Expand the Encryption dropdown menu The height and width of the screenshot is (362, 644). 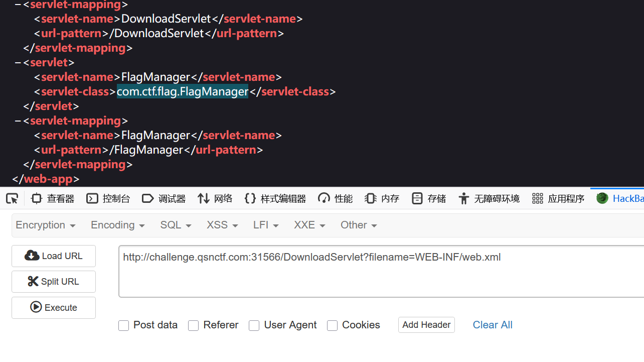click(x=46, y=225)
